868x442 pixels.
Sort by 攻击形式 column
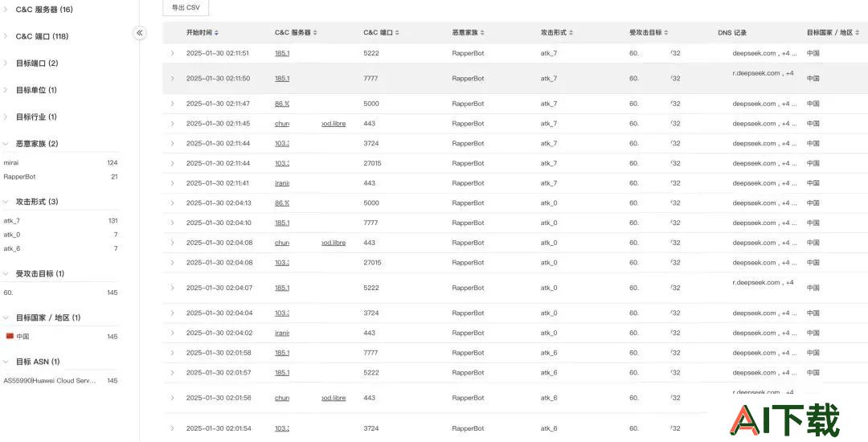(x=571, y=33)
